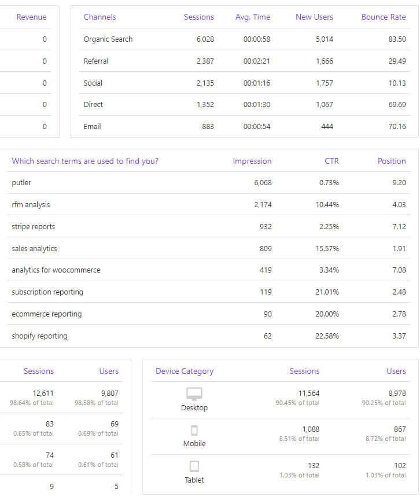Select the Email channel row
This screenshot has height=504, width=420.
[93, 127]
